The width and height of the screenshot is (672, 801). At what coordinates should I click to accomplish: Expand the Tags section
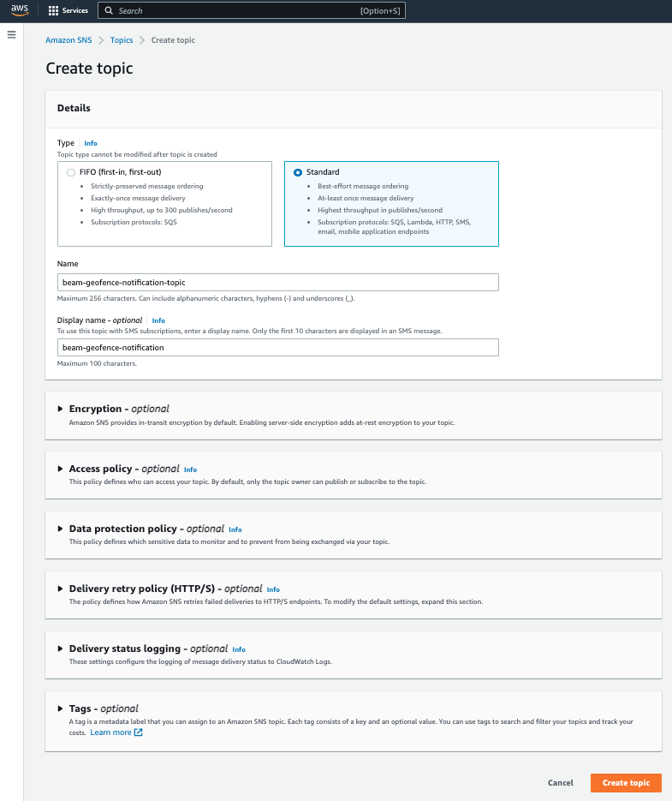tap(60, 708)
